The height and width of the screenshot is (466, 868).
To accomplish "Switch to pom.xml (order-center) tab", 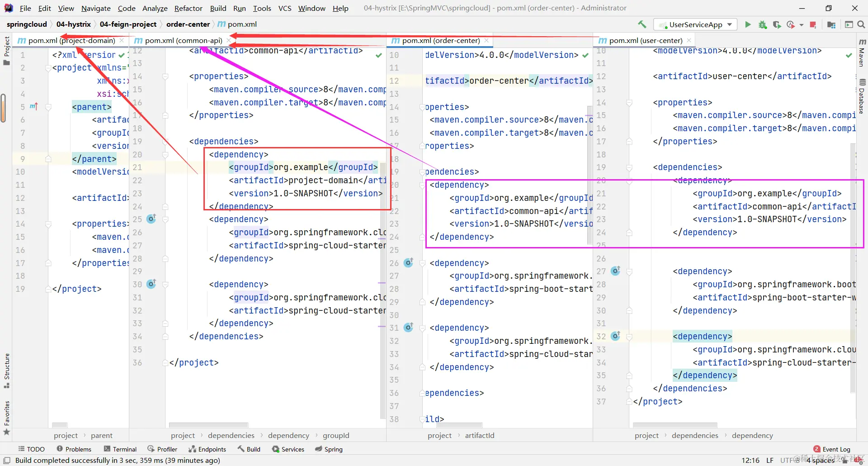I will (441, 40).
